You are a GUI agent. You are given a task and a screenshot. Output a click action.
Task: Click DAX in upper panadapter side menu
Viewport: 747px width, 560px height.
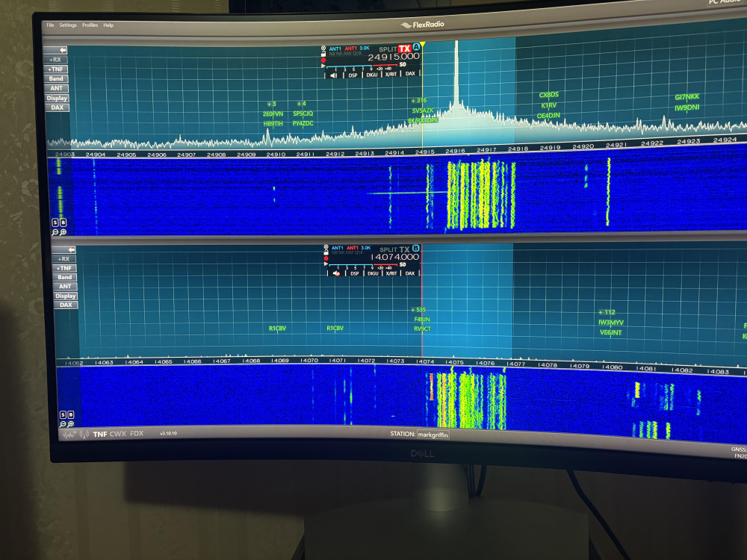click(x=58, y=108)
